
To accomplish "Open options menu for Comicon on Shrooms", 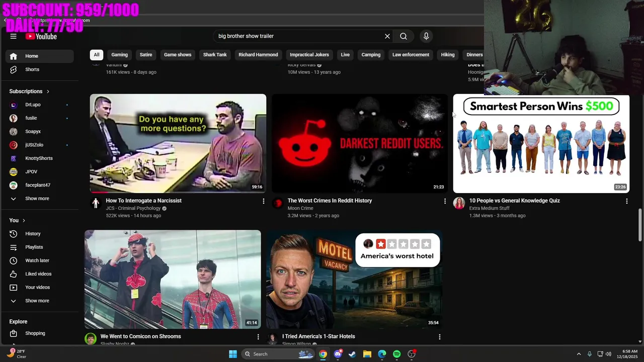I will coord(258,337).
